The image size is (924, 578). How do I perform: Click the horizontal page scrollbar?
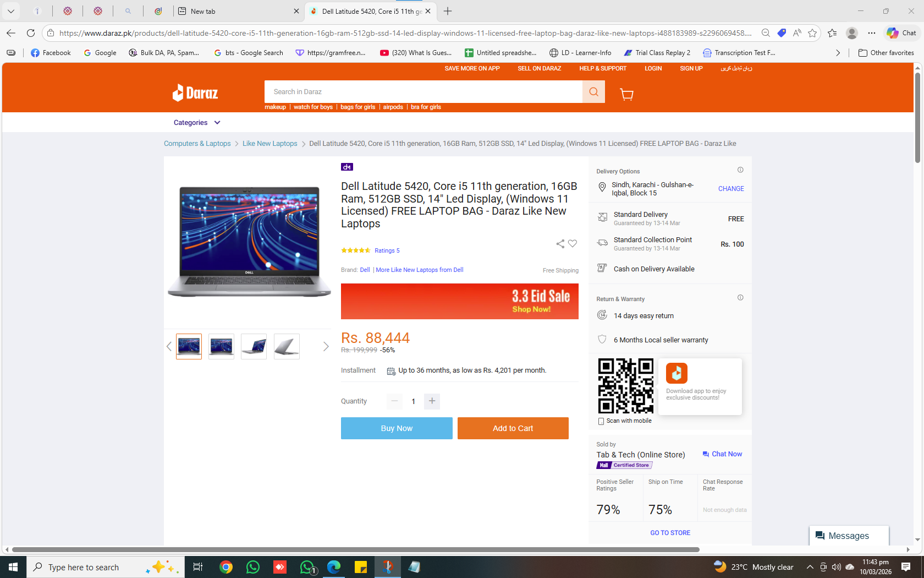(355, 549)
